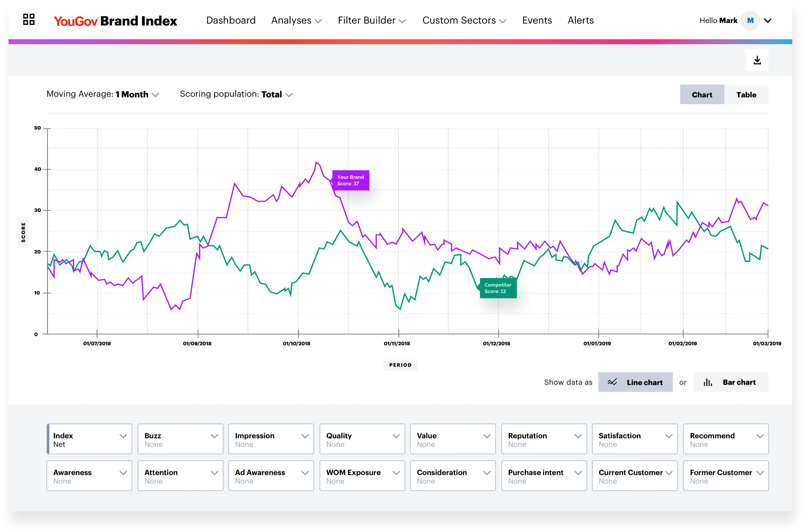Navigate to the Events section
The width and height of the screenshot is (805, 532).
(x=537, y=20)
